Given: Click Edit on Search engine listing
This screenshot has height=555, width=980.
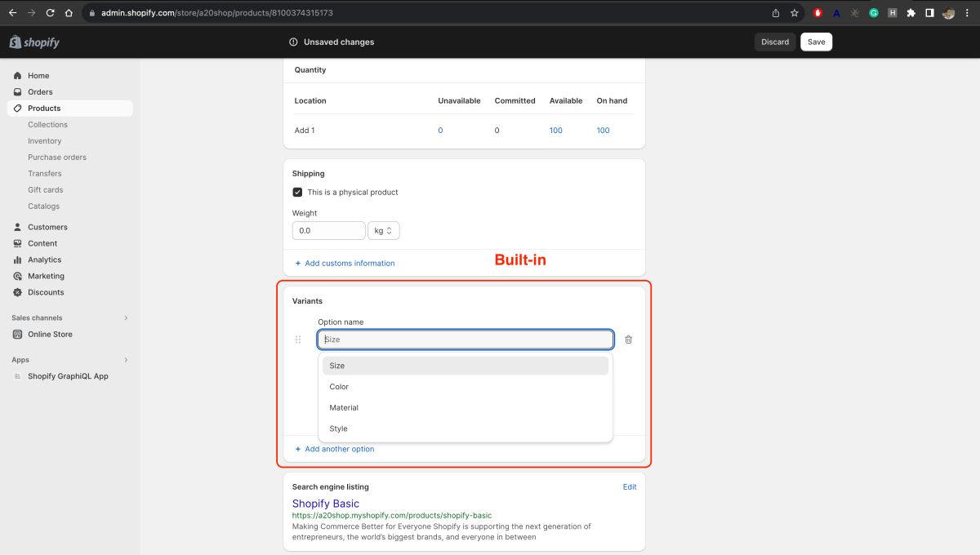Looking at the screenshot, I should click(630, 487).
